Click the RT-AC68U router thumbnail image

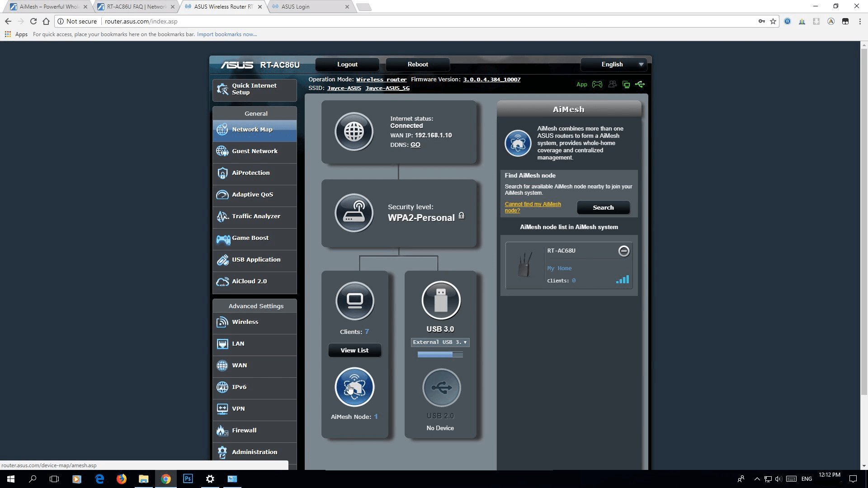pyautogui.click(x=524, y=265)
